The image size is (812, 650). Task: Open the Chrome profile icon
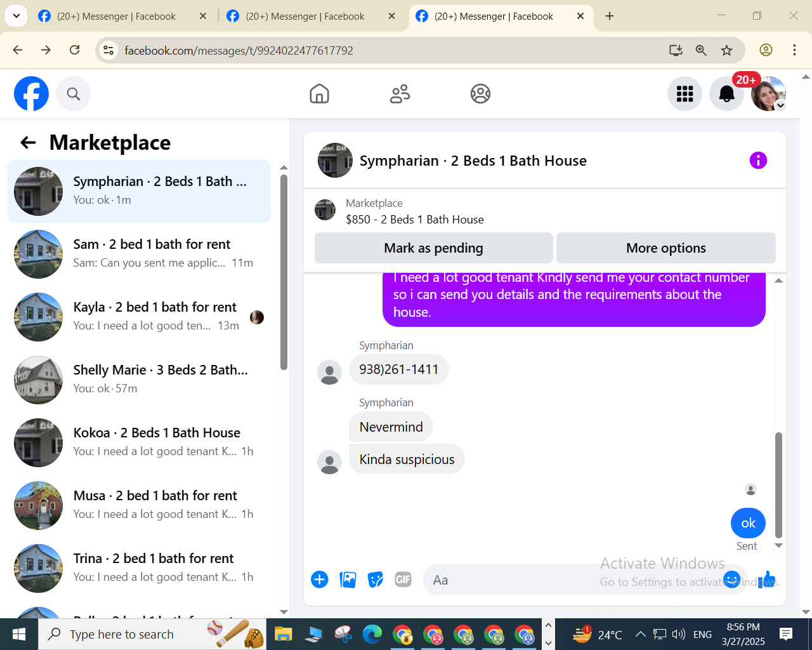pyautogui.click(x=766, y=50)
